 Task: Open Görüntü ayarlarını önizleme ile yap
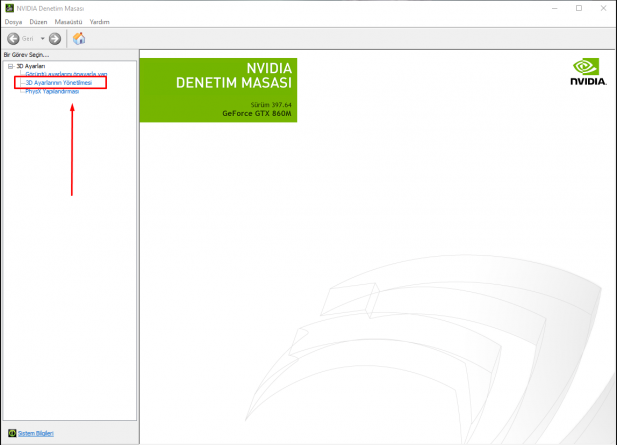(66, 74)
